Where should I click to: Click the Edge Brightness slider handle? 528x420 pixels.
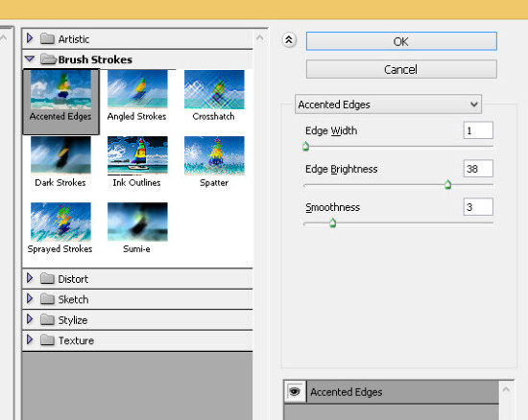tap(447, 184)
